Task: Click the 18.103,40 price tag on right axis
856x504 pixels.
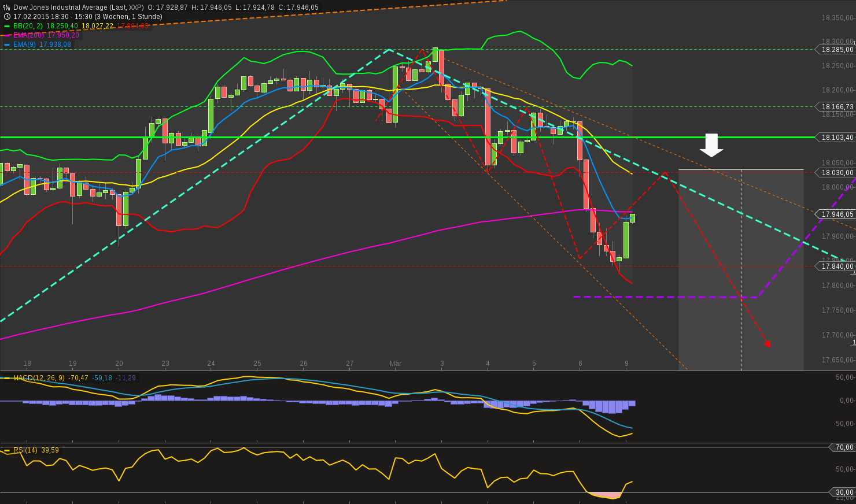Action: [836, 138]
